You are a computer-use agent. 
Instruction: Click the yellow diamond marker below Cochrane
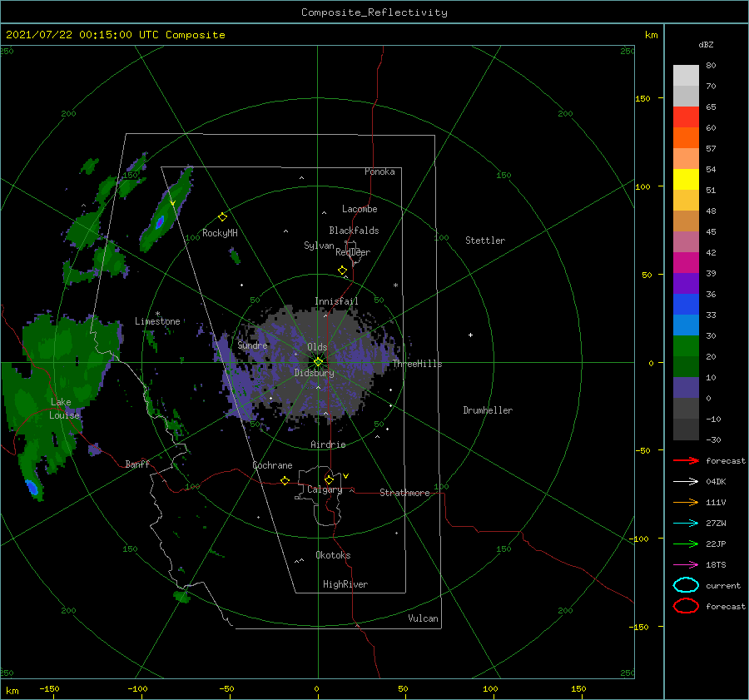pos(285,481)
